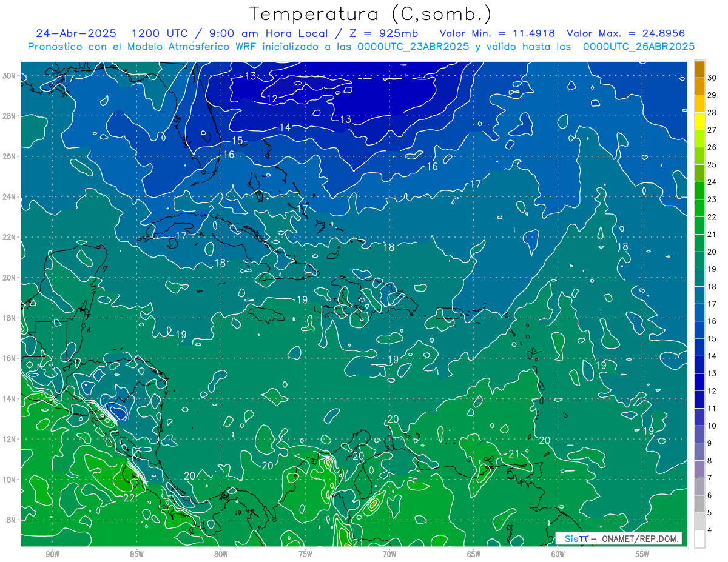Click the 8N latitude axis label

point(12,520)
